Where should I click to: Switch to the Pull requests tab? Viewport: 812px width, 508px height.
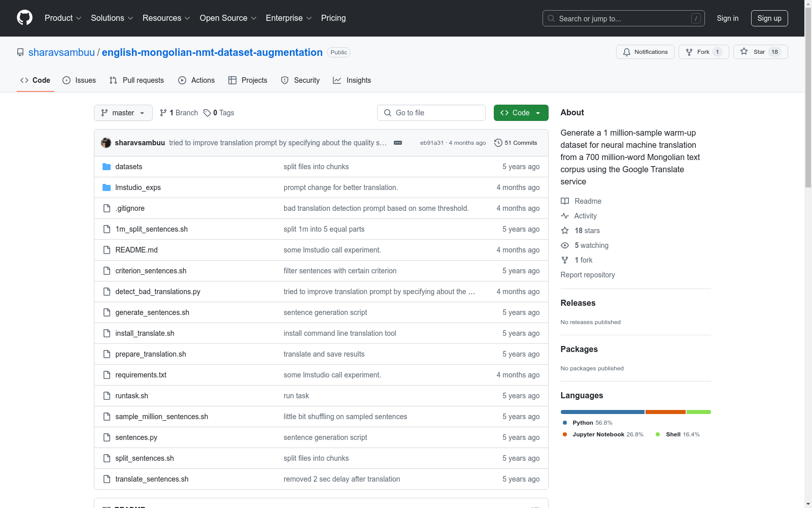coord(137,80)
